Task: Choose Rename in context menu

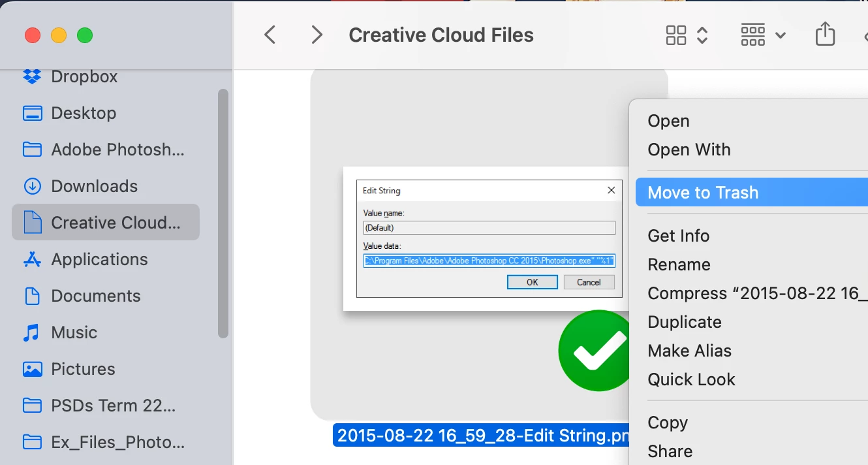Action: click(x=679, y=265)
